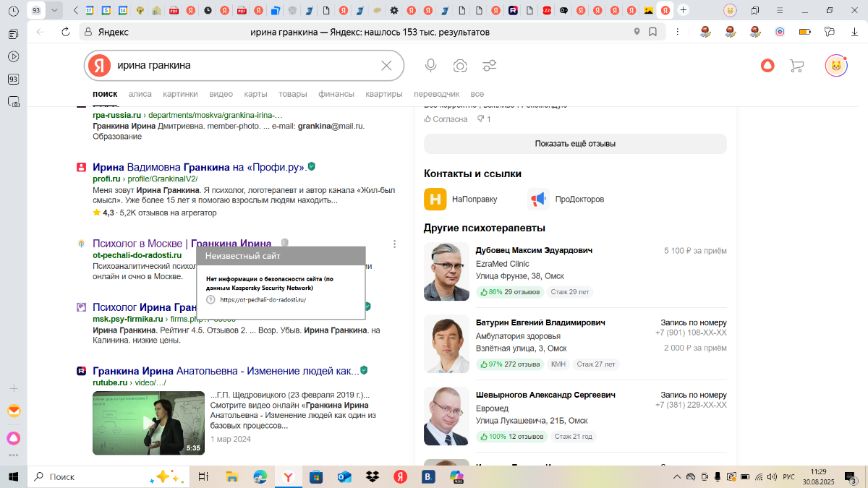Click Показать ещё отзывы button
Screen dimensions: 868x488
pyautogui.click(x=575, y=144)
